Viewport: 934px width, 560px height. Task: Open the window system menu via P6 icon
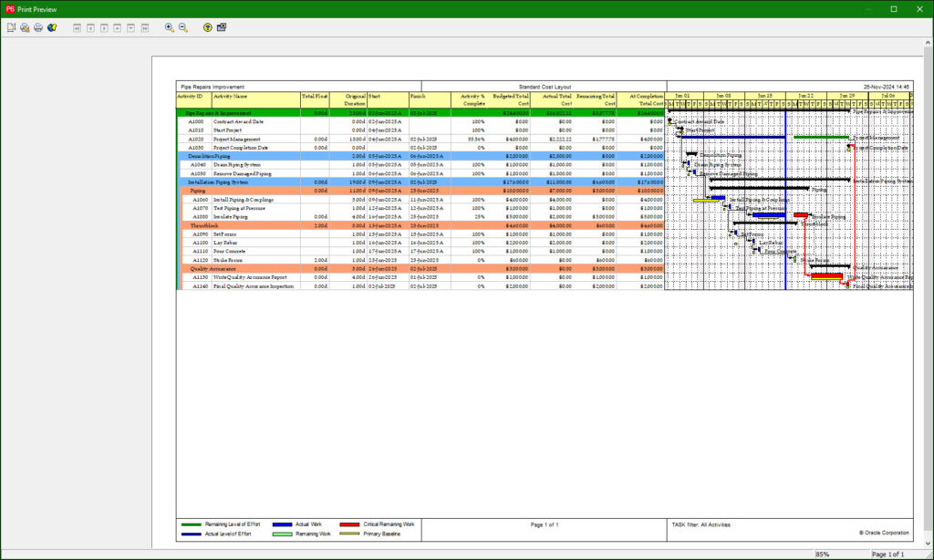click(x=11, y=8)
